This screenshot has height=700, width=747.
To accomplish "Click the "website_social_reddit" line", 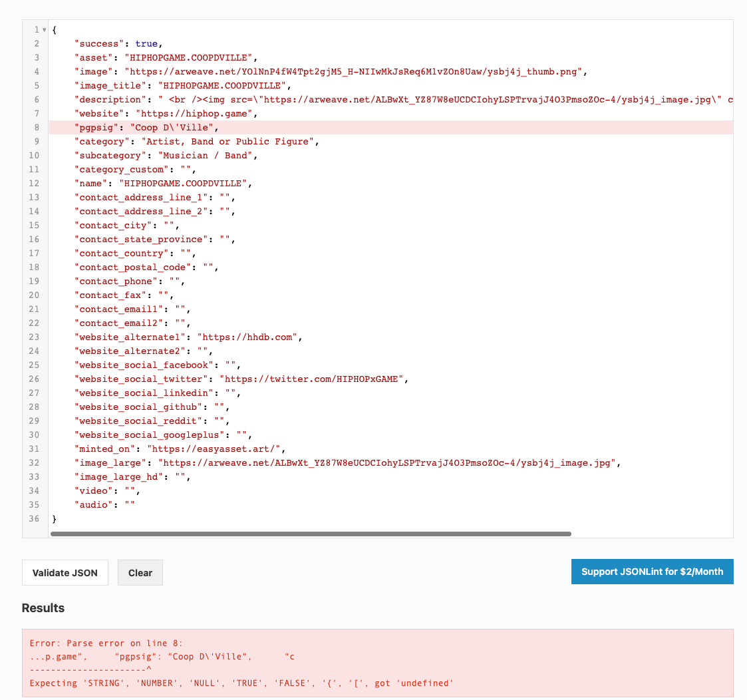I will [152, 421].
